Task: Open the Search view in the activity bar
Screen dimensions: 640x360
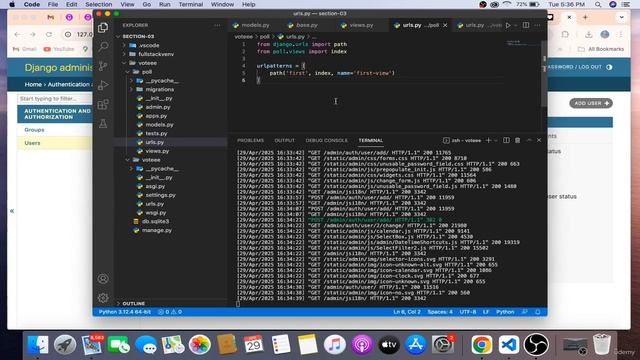Action: coord(103,46)
